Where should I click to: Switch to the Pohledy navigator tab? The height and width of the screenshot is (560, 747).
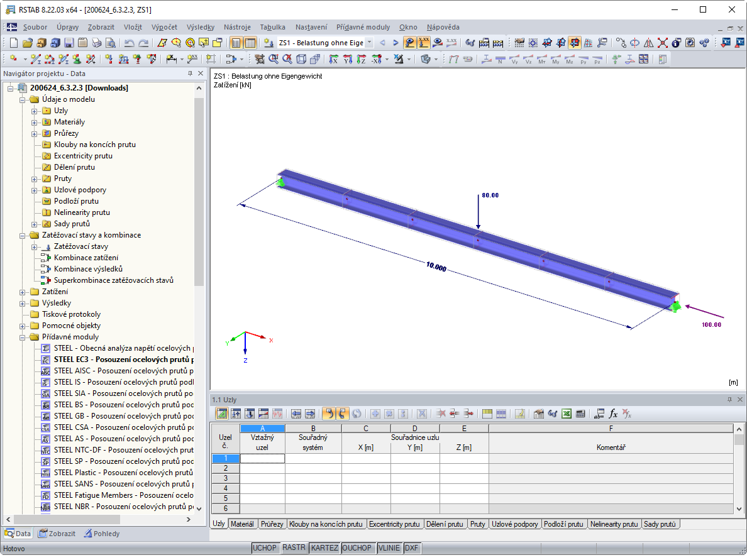pos(102,534)
